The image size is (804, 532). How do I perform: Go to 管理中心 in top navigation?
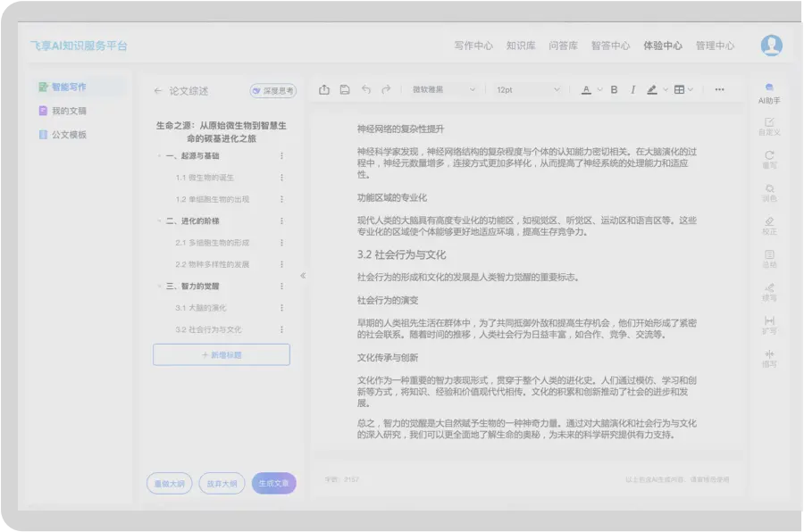click(715, 46)
